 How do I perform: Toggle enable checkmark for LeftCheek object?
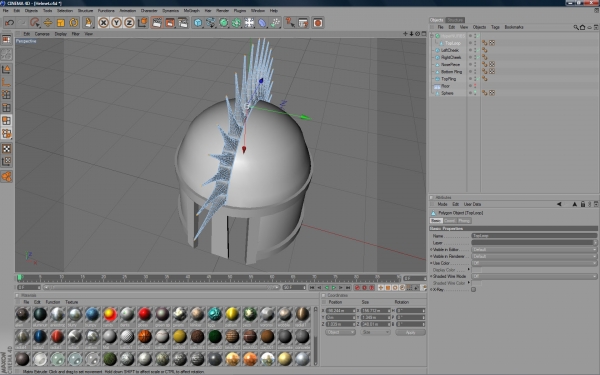click(479, 50)
